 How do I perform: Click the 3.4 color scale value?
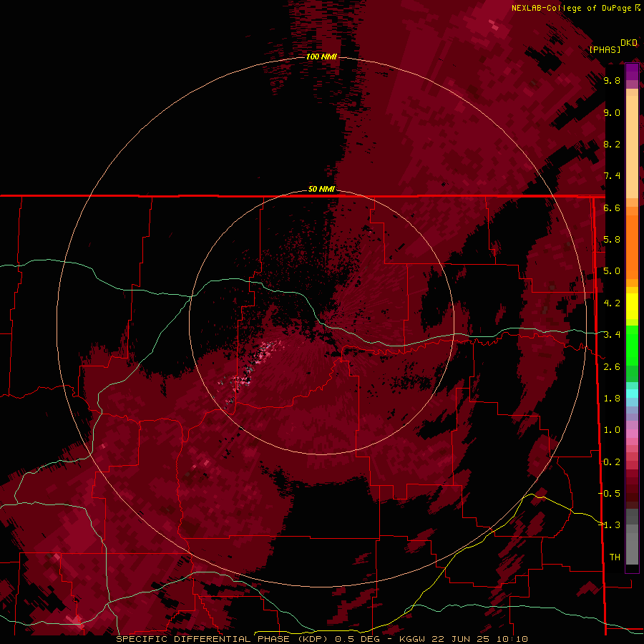[612, 335]
